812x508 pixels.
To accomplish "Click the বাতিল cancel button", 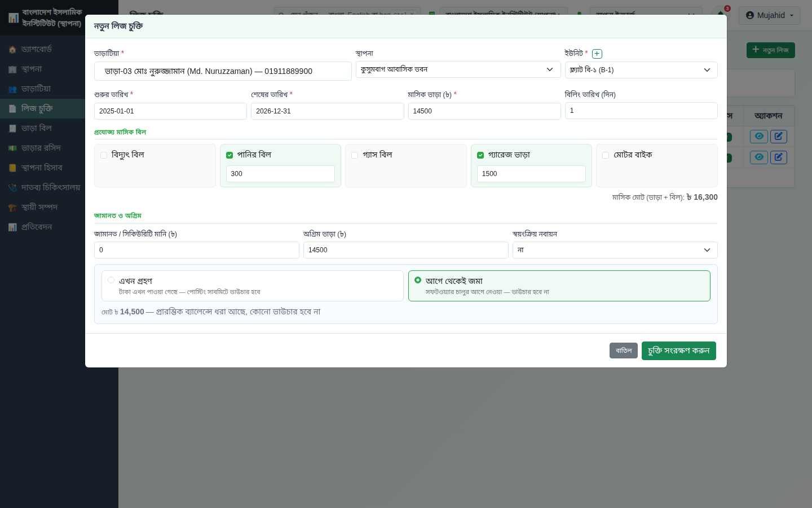I will [624, 351].
